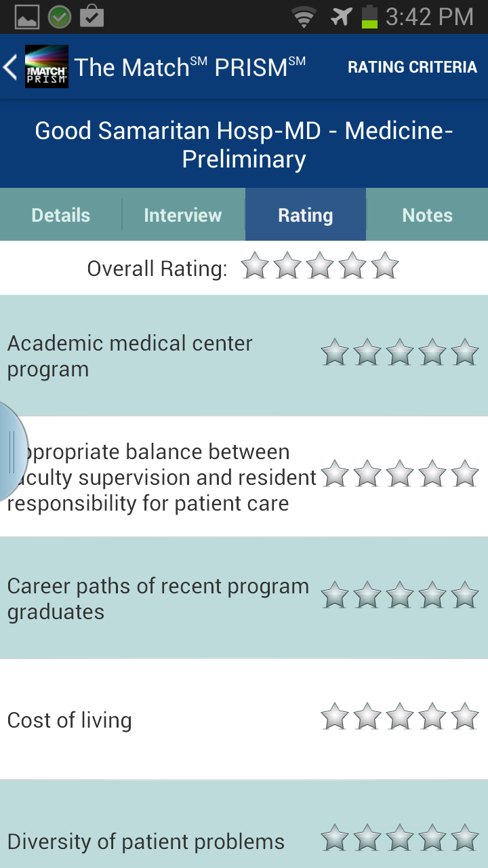Tap the Cost of living row label
The image size is (488, 868).
click(x=69, y=720)
